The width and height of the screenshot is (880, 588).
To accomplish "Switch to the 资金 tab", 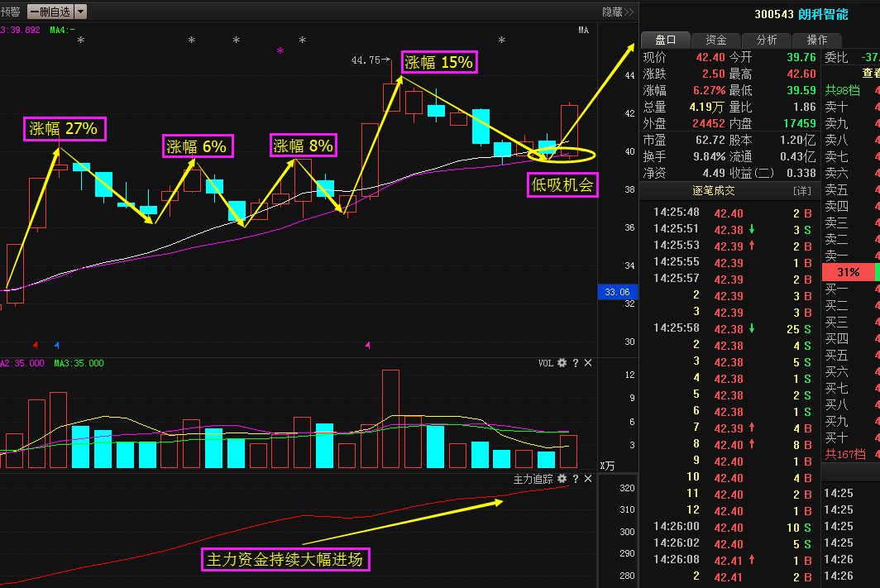I will pyautogui.click(x=716, y=40).
